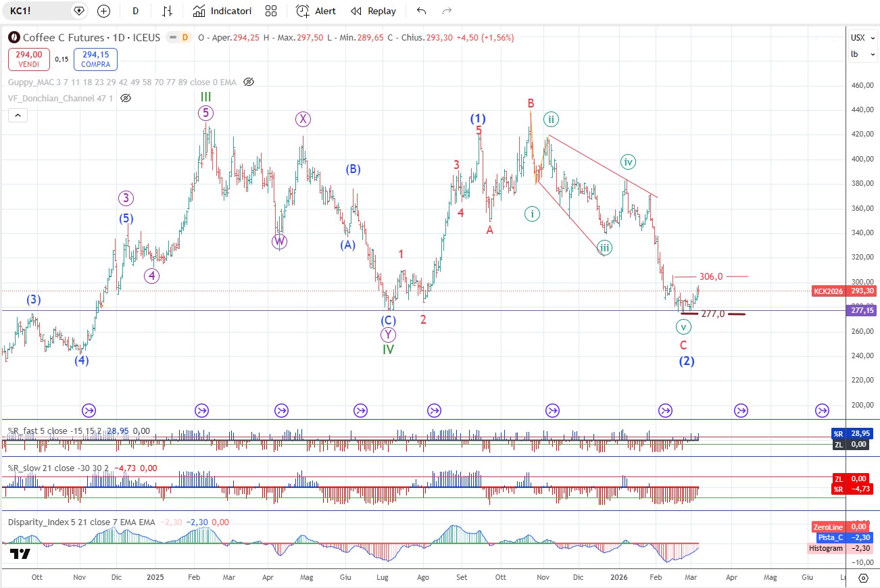The height and width of the screenshot is (588, 880).
Task: Open the USX currency dropdown
Action: point(858,38)
